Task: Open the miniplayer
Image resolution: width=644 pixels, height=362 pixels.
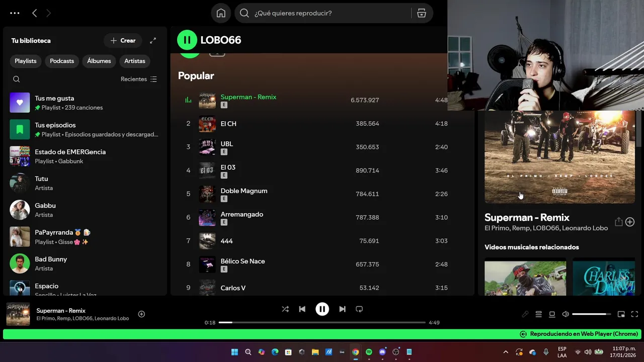Action: 621,314
